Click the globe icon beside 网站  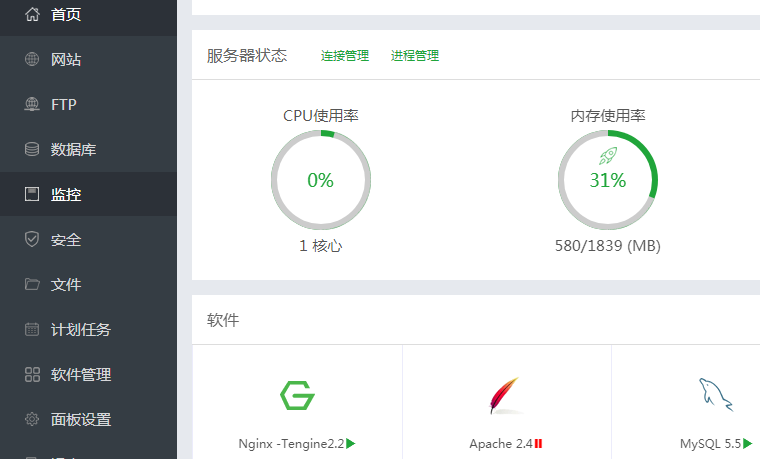pos(32,59)
